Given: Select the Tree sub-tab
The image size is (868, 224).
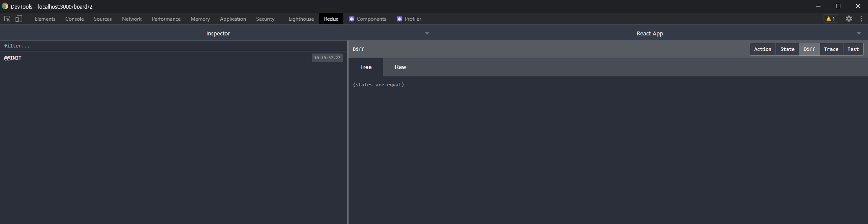Looking at the screenshot, I should click(366, 67).
